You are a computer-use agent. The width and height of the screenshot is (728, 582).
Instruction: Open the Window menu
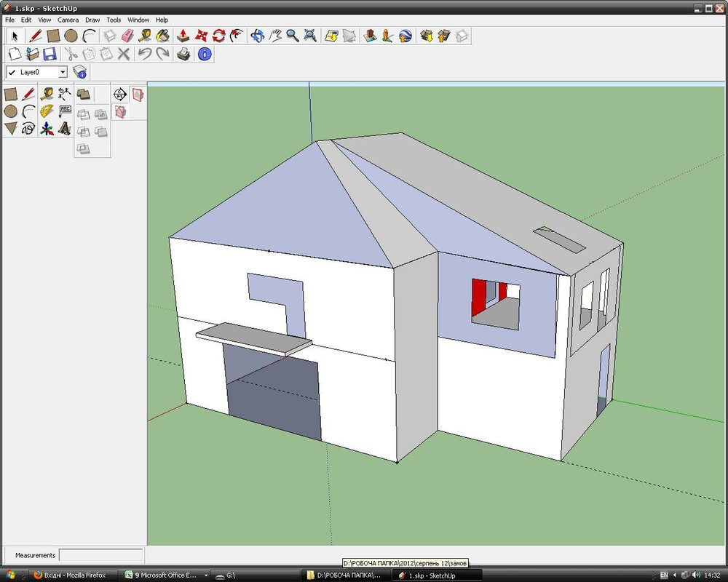point(138,20)
